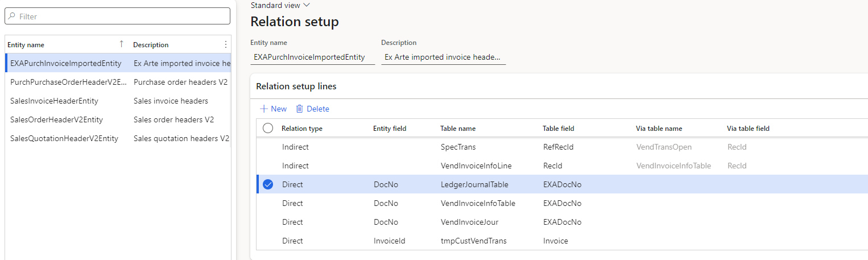The height and width of the screenshot is (260, 868).
Task: Select the SalesInvoiceHeaderEntity entity row
Action: [x=55, y=101]
